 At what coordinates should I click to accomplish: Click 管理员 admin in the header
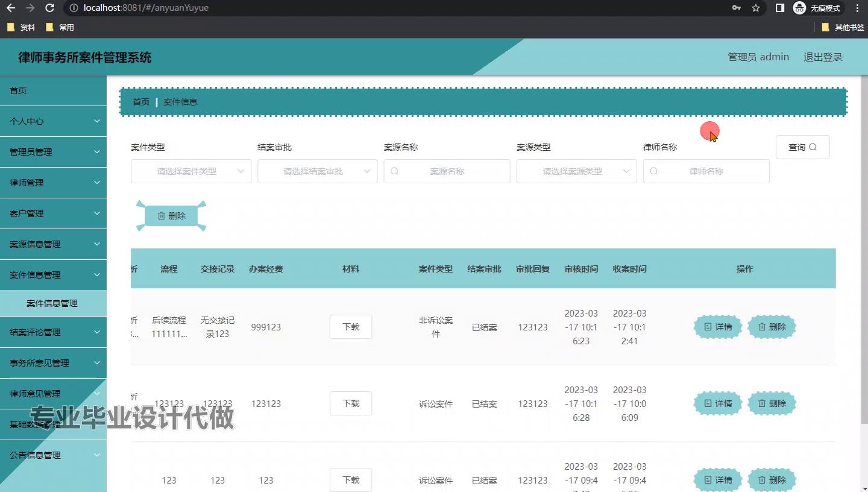[758, 57]
